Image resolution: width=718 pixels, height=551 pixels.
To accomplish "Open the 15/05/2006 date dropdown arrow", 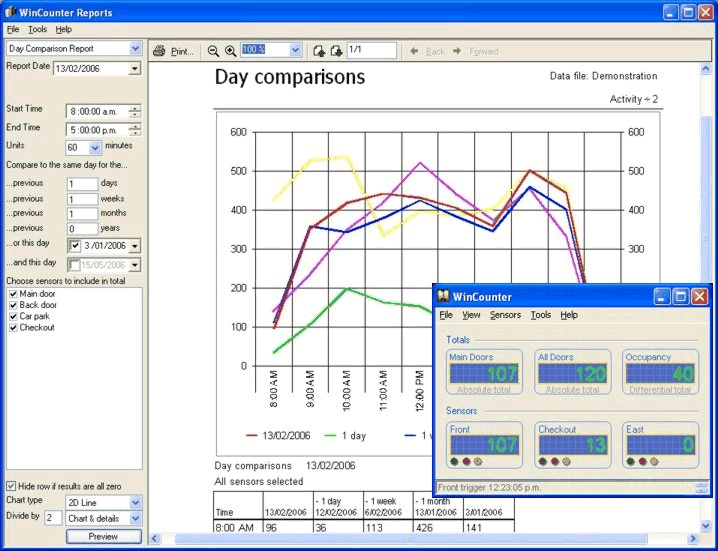I will click(x=135, y=265).
